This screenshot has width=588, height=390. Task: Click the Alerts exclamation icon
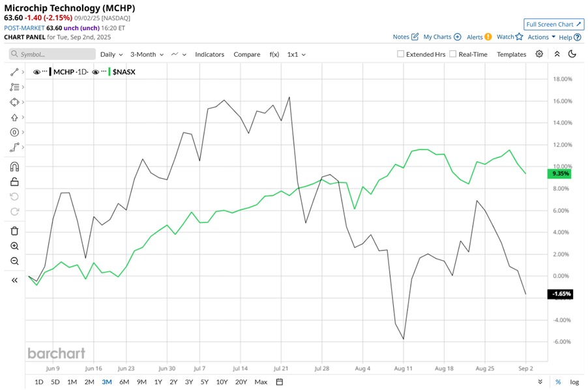pyautogui.click(x=488, y=37)
